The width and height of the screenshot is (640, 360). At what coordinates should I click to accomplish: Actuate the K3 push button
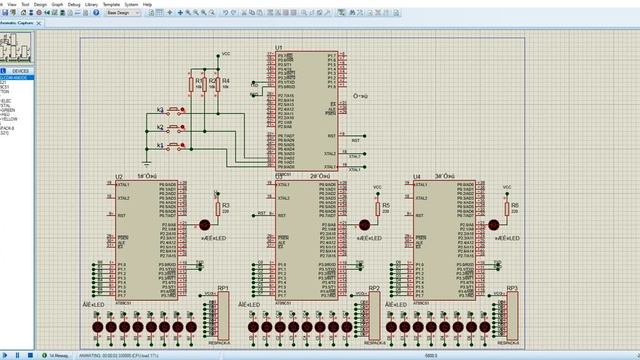click(175, 110)
